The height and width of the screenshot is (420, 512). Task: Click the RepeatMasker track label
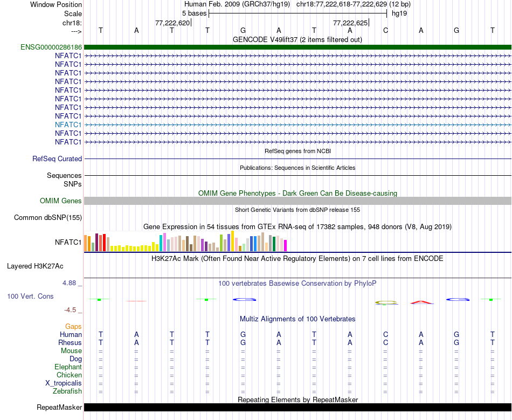pos(59,407)
